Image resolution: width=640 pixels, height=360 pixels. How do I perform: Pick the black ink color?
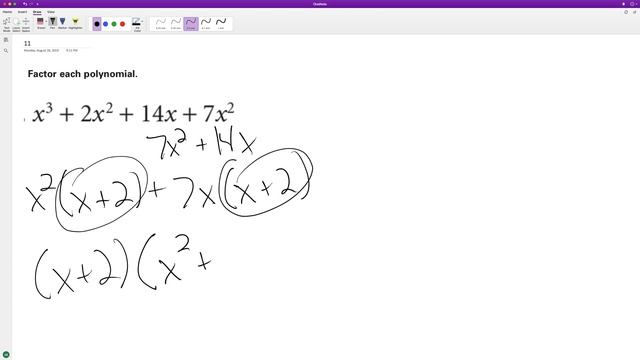[97, 24]
